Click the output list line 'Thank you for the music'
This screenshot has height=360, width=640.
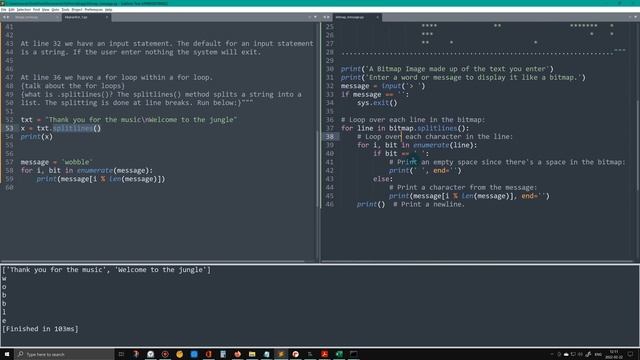107,270
